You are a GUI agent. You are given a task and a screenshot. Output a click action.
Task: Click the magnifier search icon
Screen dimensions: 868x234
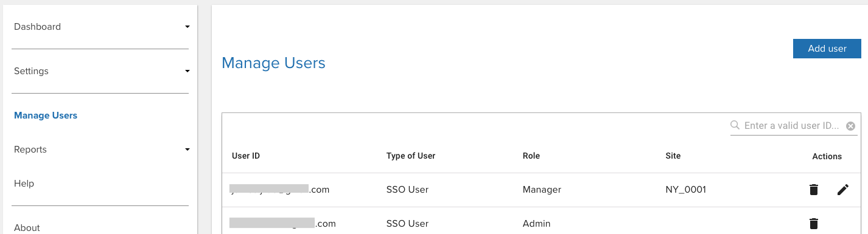(x=735, y=125)
